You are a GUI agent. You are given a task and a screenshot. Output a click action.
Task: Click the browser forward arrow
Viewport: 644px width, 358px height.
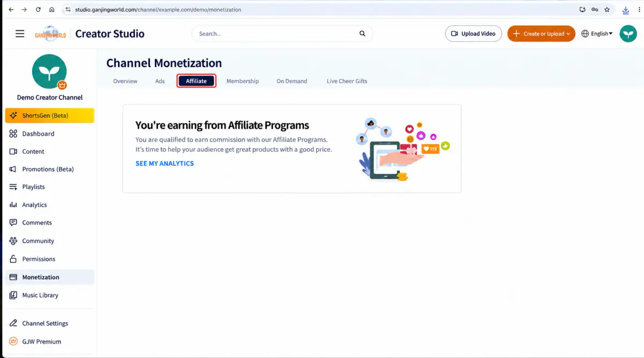click(x=24, y=10)
